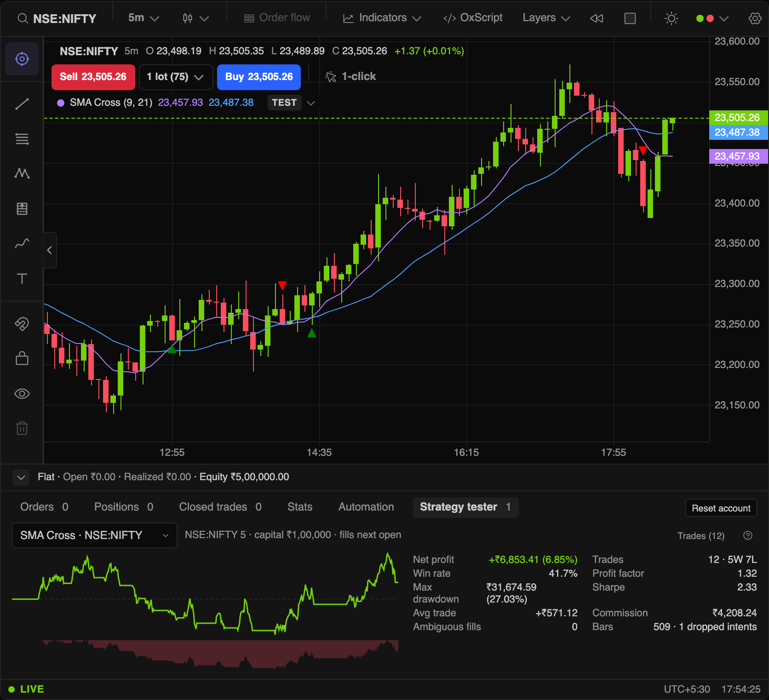Screen dimensions: 769x700
Task: Click the Commission ₹4,208.24 value
Action: 735,613
